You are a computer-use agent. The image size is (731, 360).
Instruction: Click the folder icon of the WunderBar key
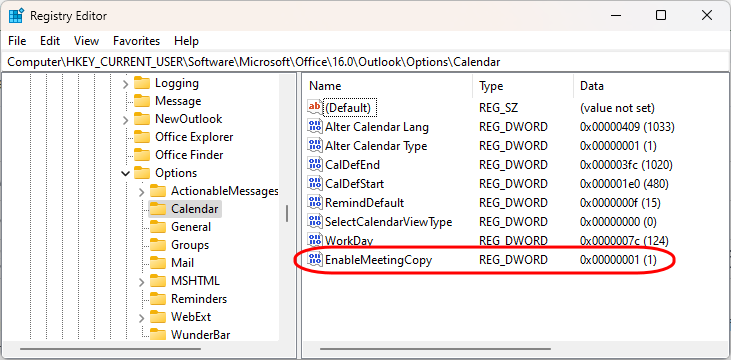point(158,335)
